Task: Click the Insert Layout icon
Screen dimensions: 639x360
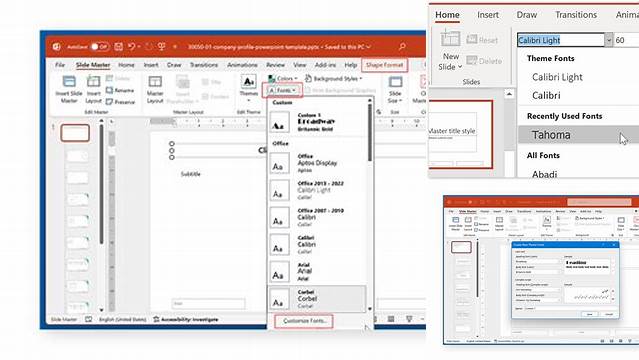Action: click(93, 82)
